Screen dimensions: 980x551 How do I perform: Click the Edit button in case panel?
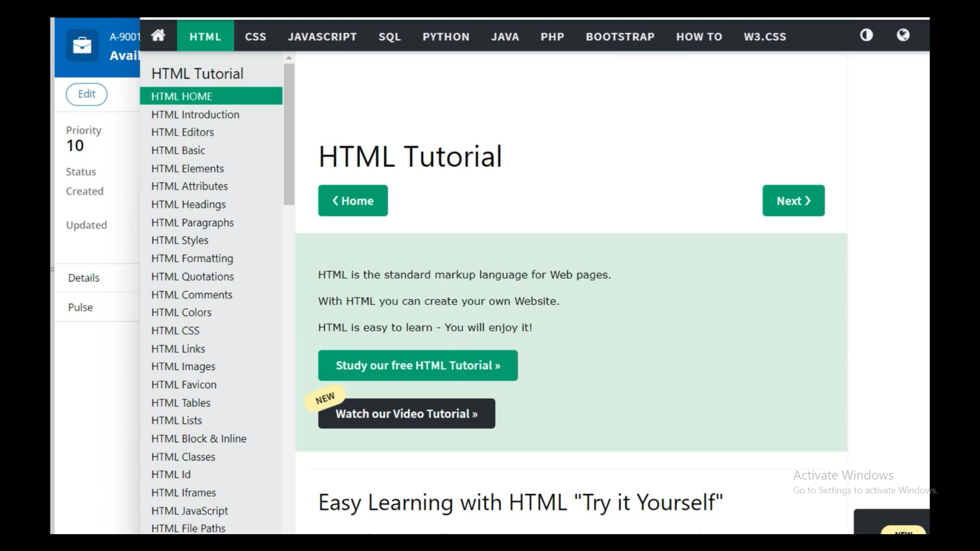pos(86,94)
